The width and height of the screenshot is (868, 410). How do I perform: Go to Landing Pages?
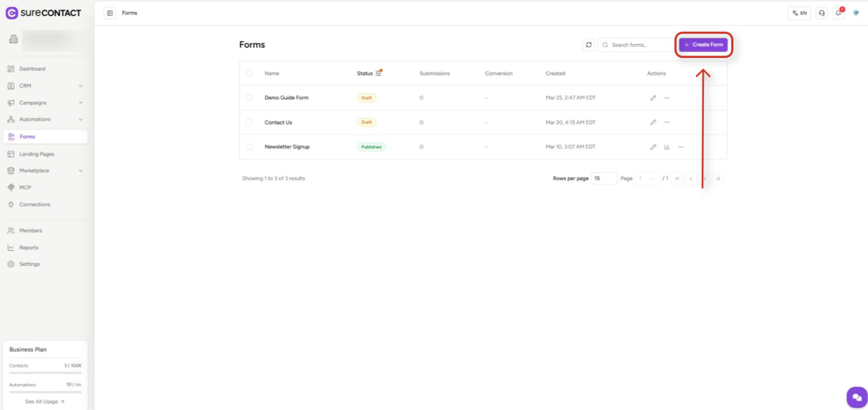(x=45, y=154)
